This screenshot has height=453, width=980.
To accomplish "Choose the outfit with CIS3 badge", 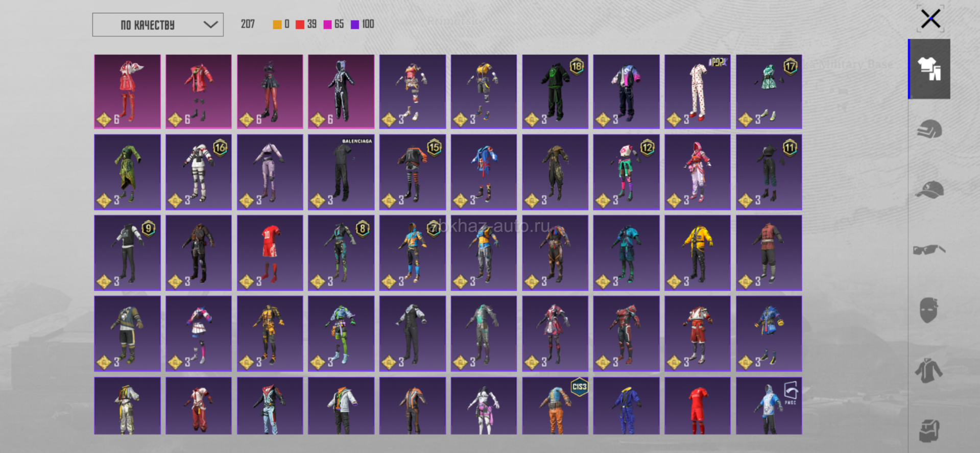I will point(555,406).
